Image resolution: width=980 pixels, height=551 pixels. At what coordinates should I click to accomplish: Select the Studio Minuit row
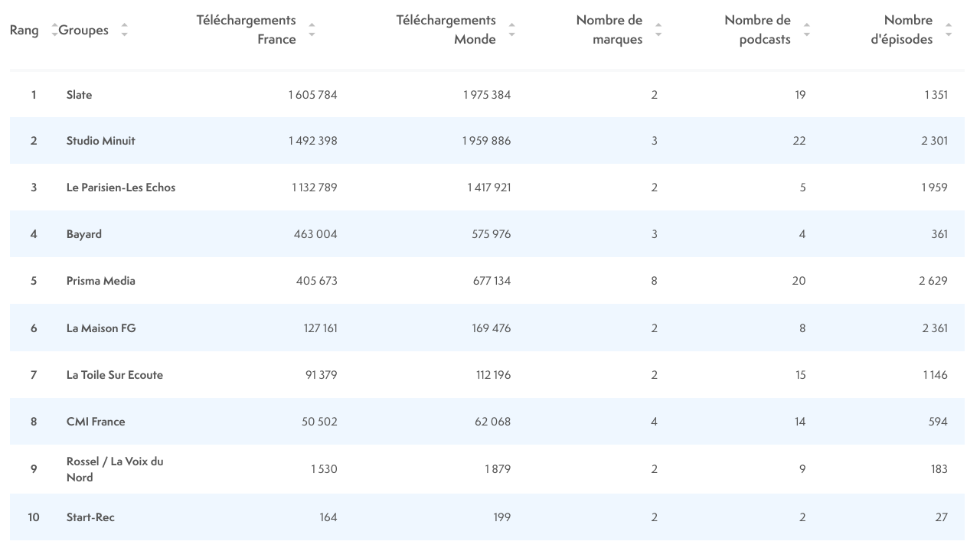tap(100, 141)
